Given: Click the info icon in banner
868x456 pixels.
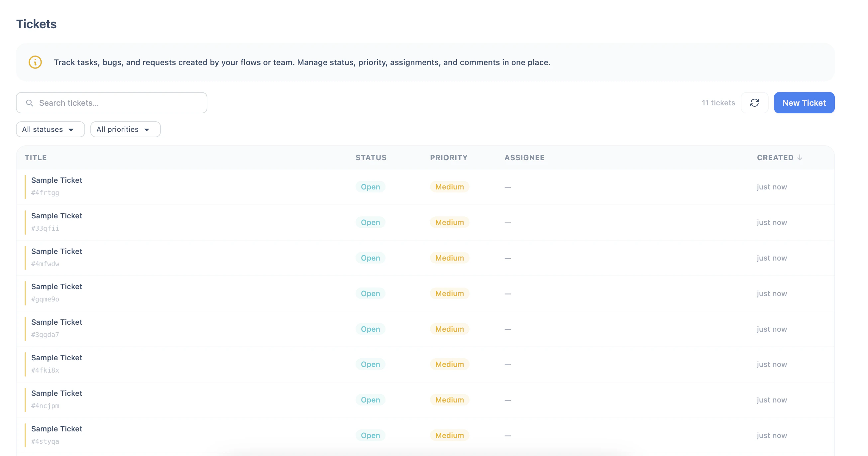Looking at the screenshot, I should [35, 62].
